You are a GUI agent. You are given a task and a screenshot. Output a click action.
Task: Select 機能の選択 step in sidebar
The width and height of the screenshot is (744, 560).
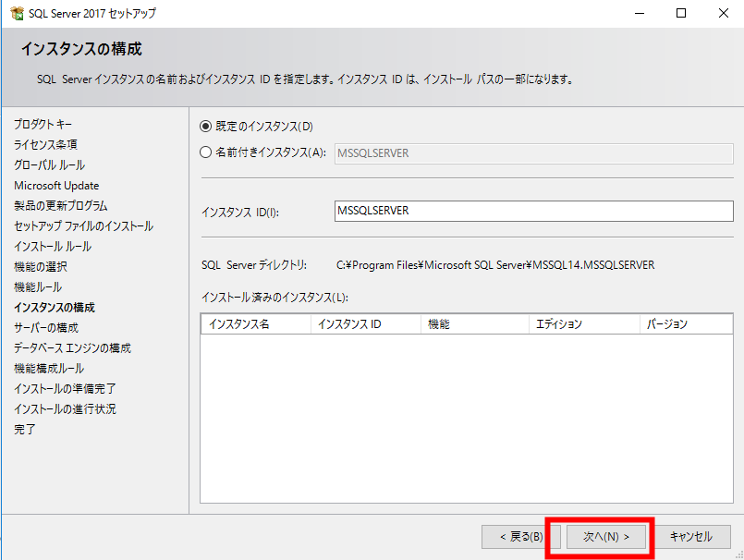pos(41,267)
